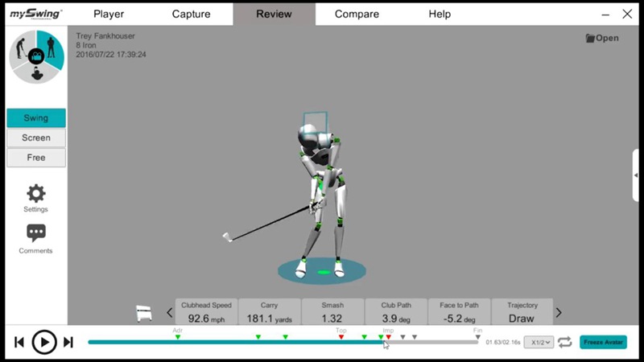Open the Comments speech bubble
This screenshot has height=362, width=644.
click(x=35, y=233)
